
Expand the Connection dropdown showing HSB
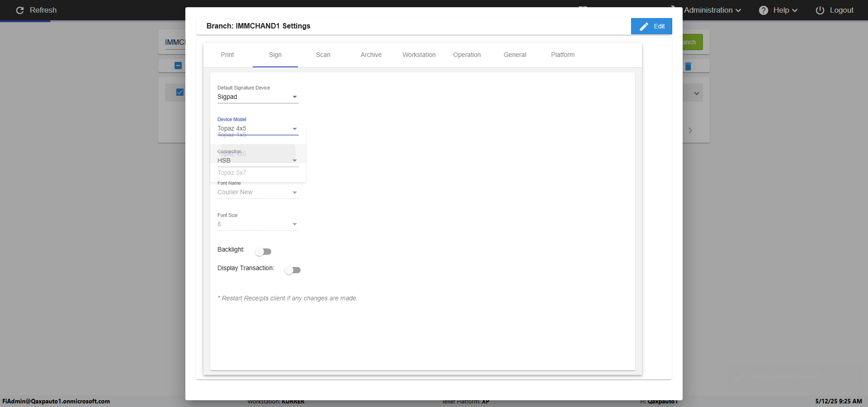coord(258,161)
